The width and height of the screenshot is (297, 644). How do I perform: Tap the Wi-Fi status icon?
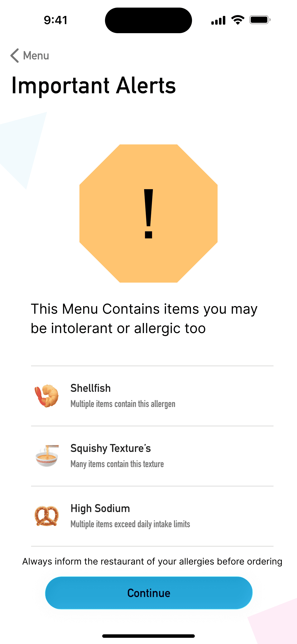(x=238, y=20)
